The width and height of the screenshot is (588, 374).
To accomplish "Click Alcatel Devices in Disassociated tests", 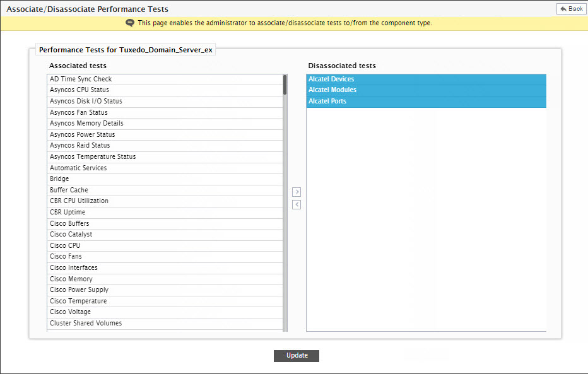I will pos(426,79).
